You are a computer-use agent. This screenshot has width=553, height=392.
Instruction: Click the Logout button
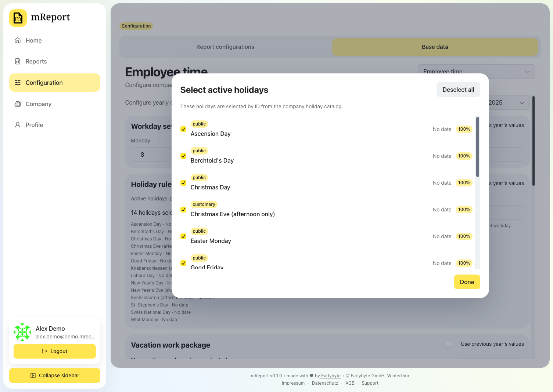point(55,351)
